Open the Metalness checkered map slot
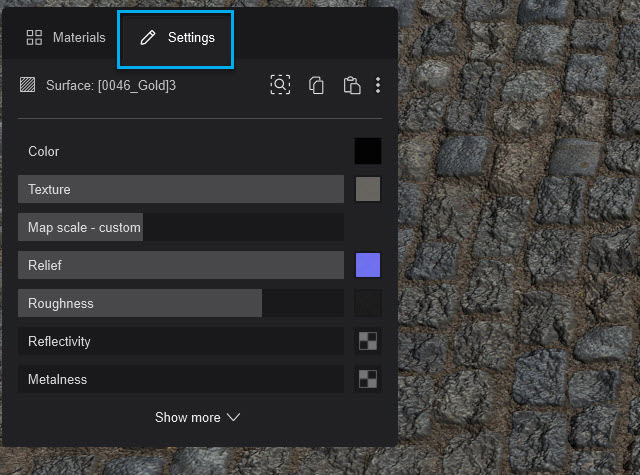The width and height of the screenshot is (640, 475). click(x=368, y=379)
